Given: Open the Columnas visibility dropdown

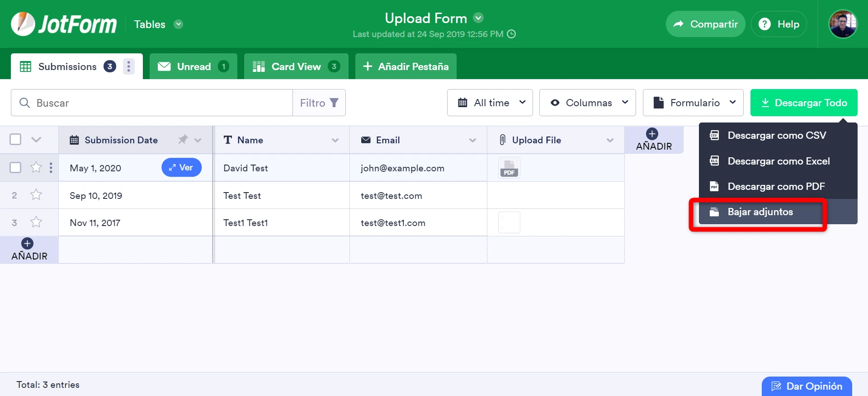Looking at the screenshot, I should click(587, 103).
